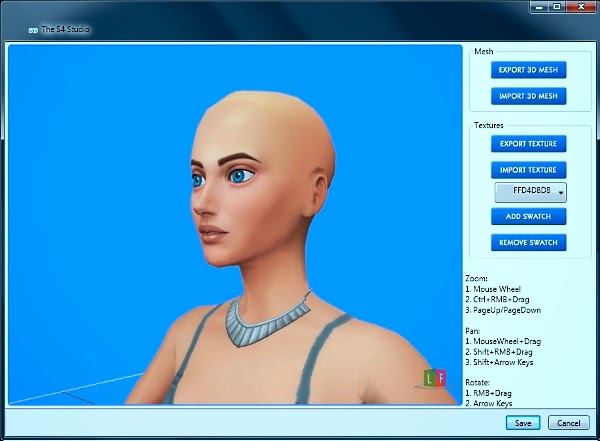Click the '1. RMB+Drag' rotate hint
The width and height of the screenshot is (600, 441).
coord(488,393)
